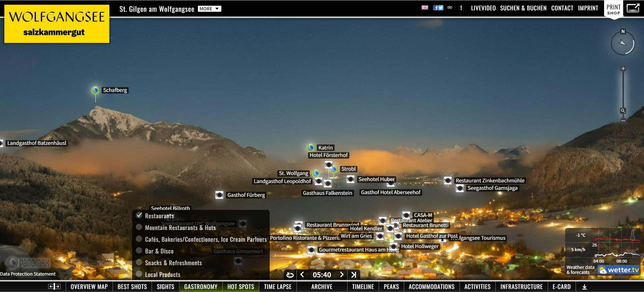Image resolution: width=644 pixels, height=292 pixels.
Task: Open the E-Card tab
Action: click(x=561, y=287)
